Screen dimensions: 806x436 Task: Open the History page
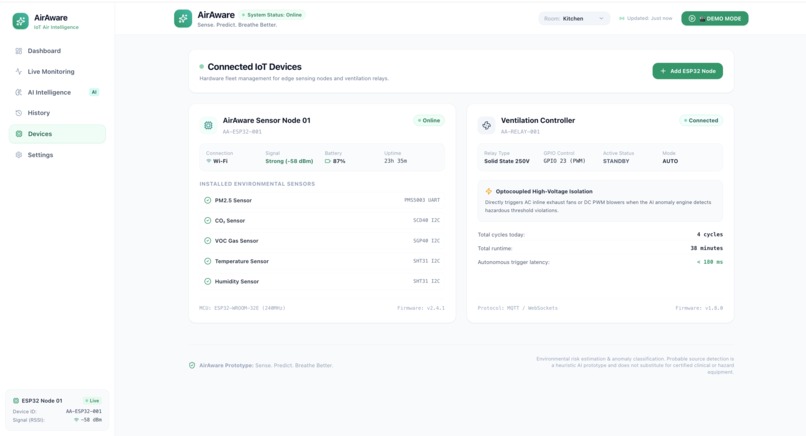click(57, 113)
